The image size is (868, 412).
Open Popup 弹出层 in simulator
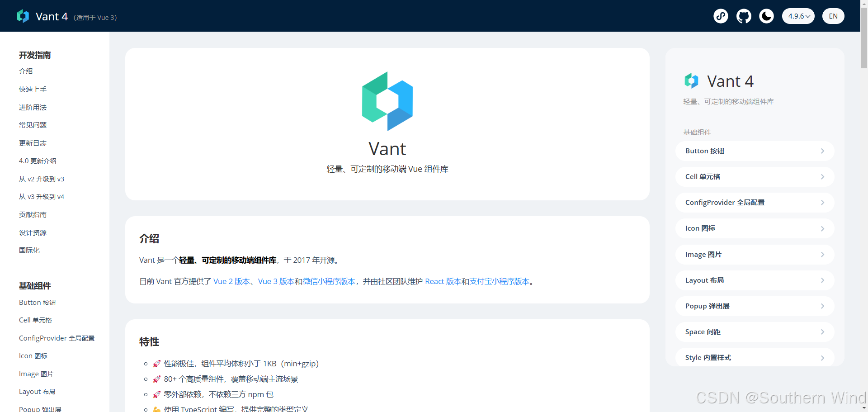click(755, 306)
